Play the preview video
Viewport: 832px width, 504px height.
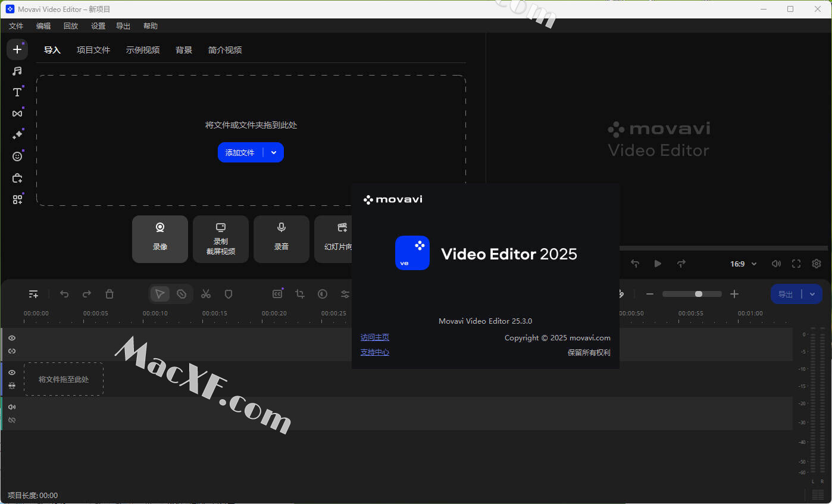tap(658, 264)
